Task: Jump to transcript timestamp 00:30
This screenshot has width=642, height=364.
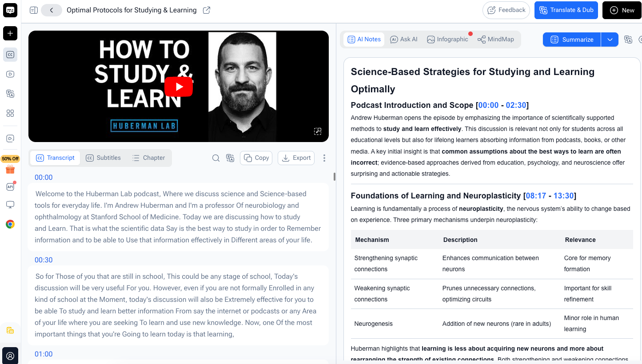Action: point(44,260)
